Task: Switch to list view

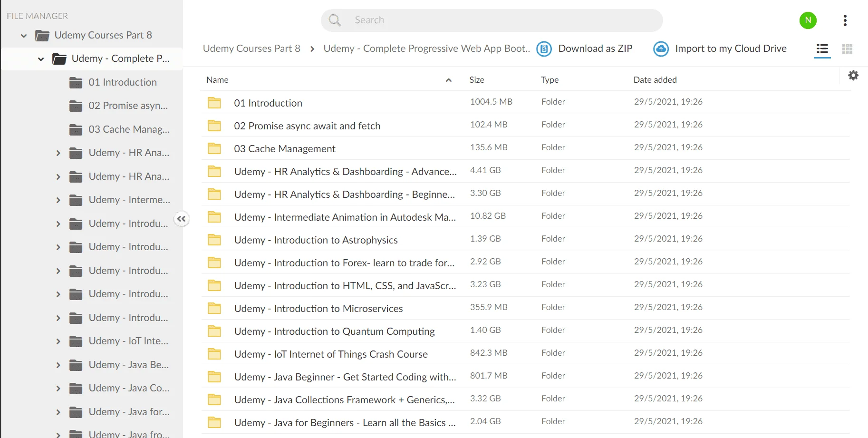Action: point(822,49)
